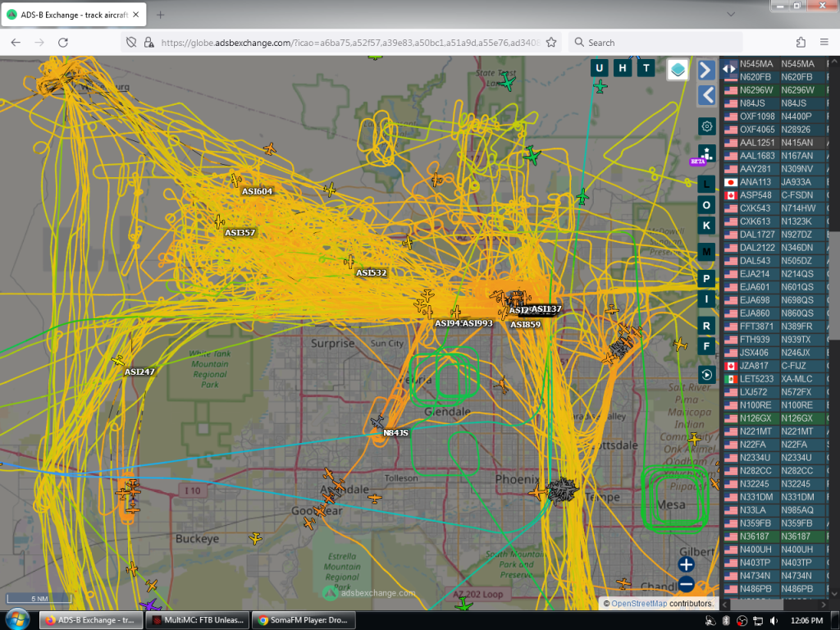Open the tracking protection shield icon

131,43
